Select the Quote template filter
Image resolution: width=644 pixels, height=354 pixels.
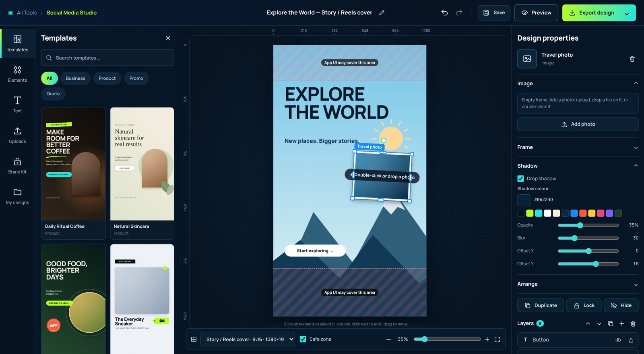click(x=53, y=94)
